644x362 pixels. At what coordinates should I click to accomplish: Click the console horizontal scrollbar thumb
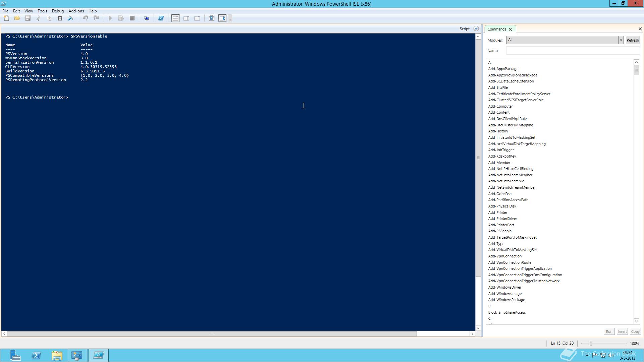(212, 334)
